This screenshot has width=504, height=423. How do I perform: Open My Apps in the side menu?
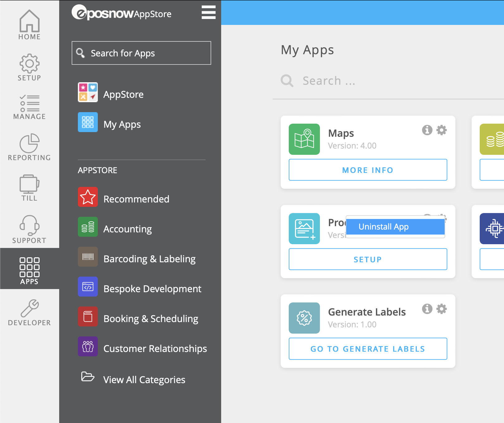122,124
